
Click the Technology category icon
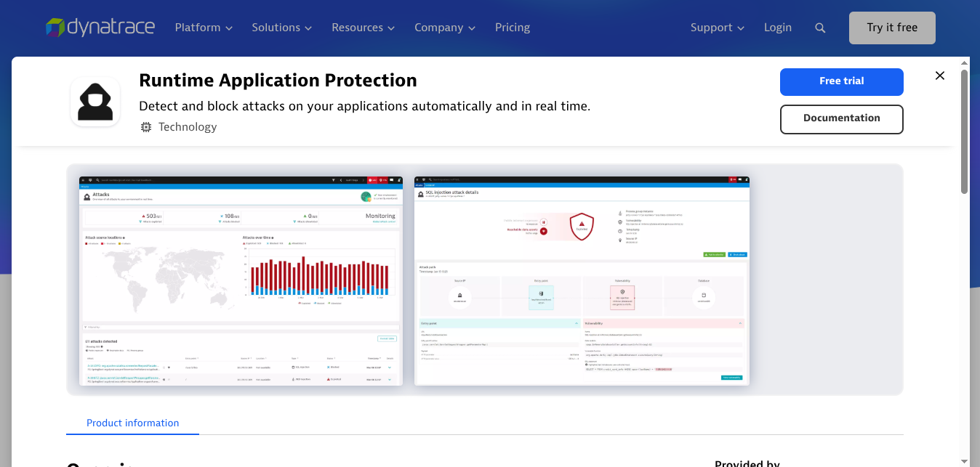point(145,126)
